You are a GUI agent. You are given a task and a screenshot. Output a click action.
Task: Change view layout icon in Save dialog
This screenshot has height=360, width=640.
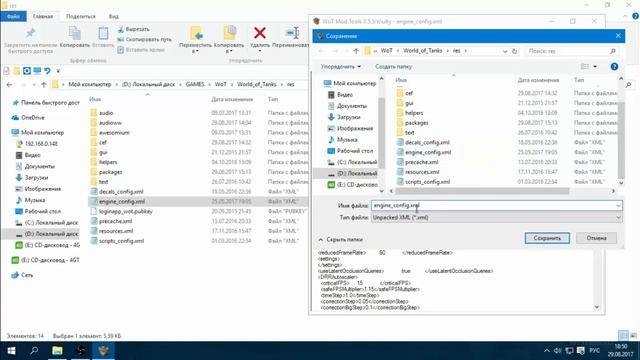tap(585, 67)
